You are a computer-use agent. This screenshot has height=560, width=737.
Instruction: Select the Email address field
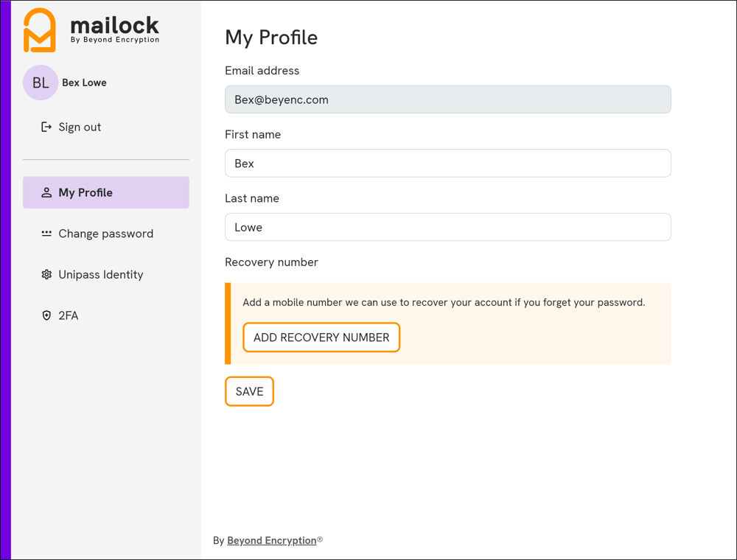pyautogui.click(x=447, y=99)
